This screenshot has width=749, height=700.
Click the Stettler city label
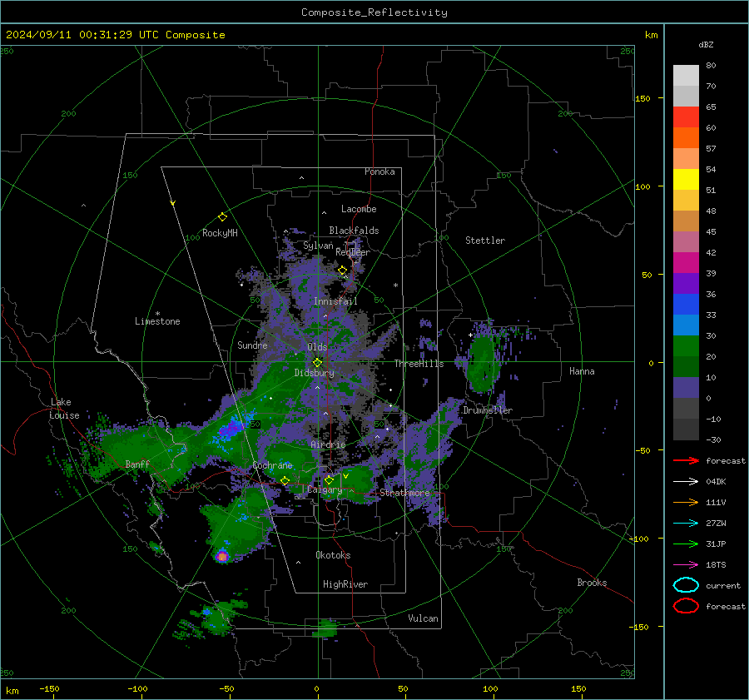(x=485, y=241)
